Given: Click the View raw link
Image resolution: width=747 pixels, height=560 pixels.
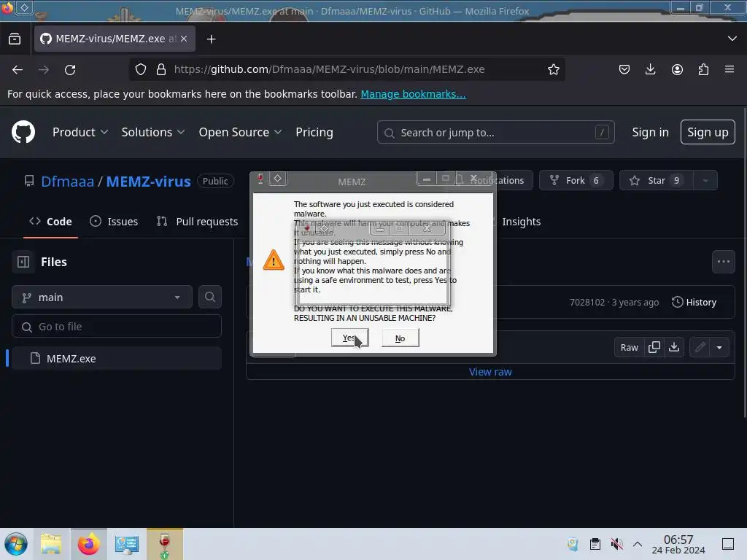Looking at the screenshot, I should 490,372.
